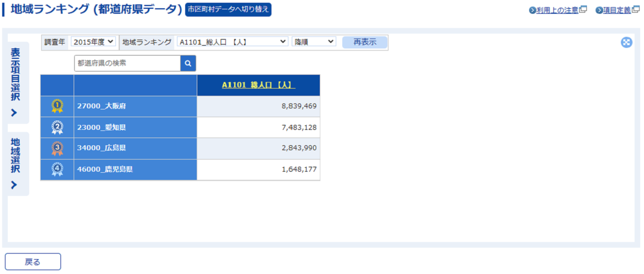644x274 pixels.
Task: Open the 降順 sort order dropdown
Action: (314, 42)
